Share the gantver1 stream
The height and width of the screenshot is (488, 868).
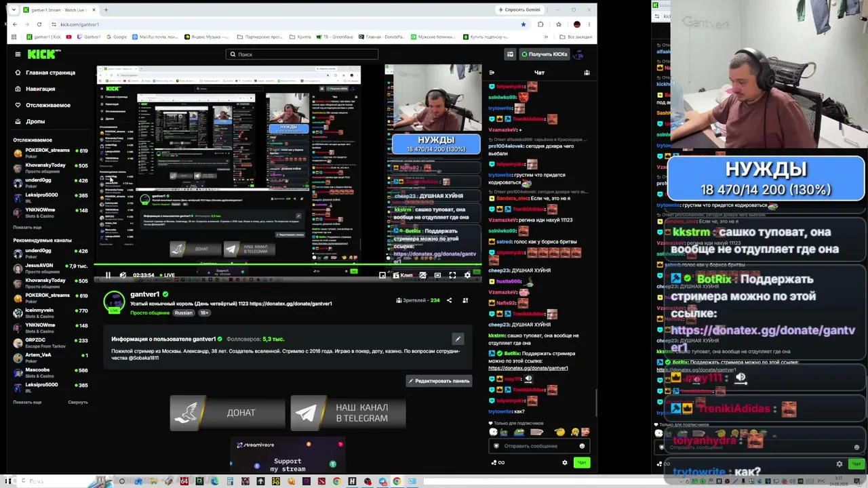point(449,300)
